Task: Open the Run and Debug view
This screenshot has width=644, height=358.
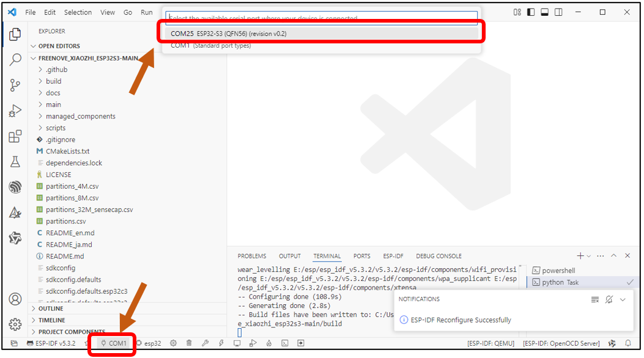Action: tap(15, 111)
